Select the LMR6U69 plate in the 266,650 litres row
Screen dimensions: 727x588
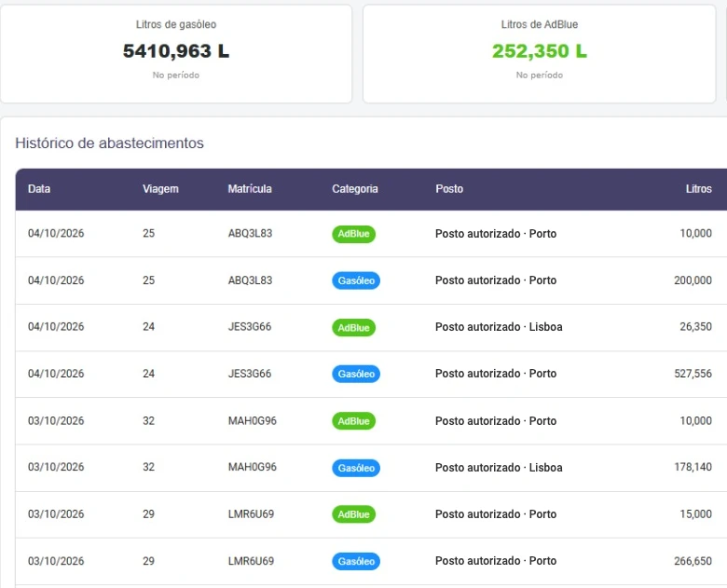tap(251, 561)
